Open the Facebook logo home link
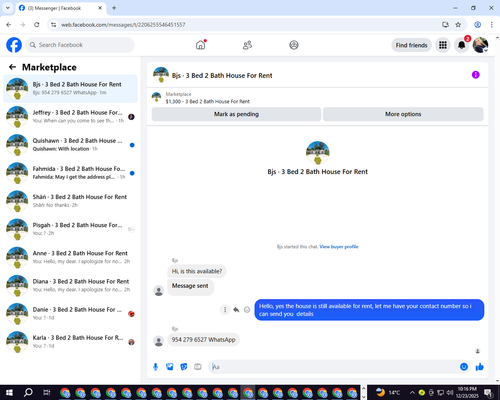The width and height of the screenshot is (500, 400). point(14,45)
